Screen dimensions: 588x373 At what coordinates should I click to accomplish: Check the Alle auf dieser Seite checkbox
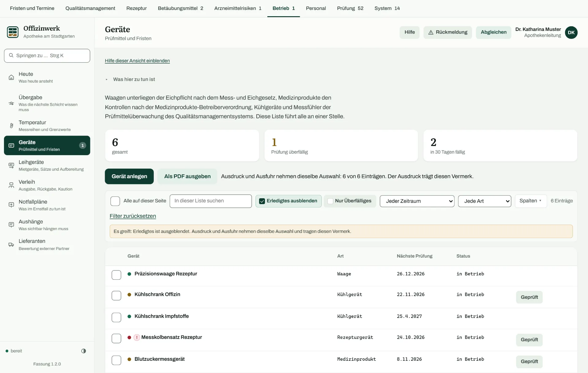(x=115, y=201)
